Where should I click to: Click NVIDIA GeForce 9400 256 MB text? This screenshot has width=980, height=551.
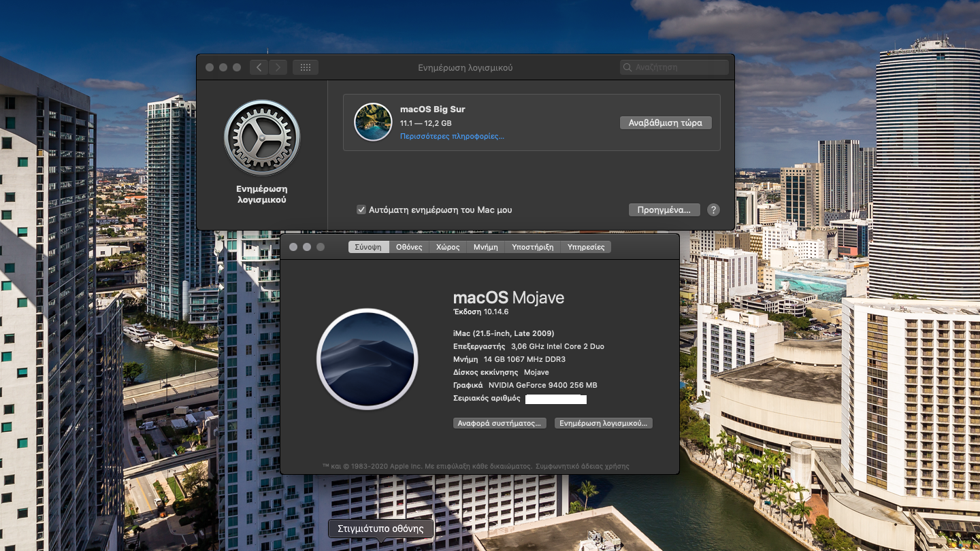click(542, 385)
